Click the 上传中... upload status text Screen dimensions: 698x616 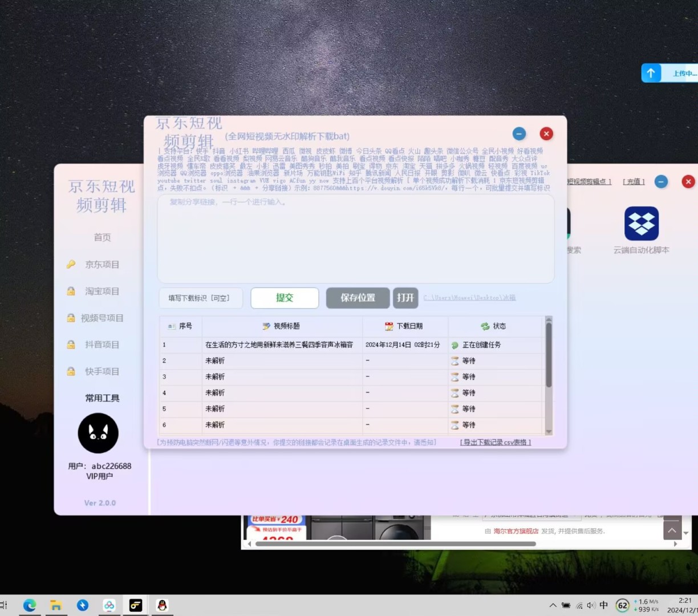pos(685,73)
